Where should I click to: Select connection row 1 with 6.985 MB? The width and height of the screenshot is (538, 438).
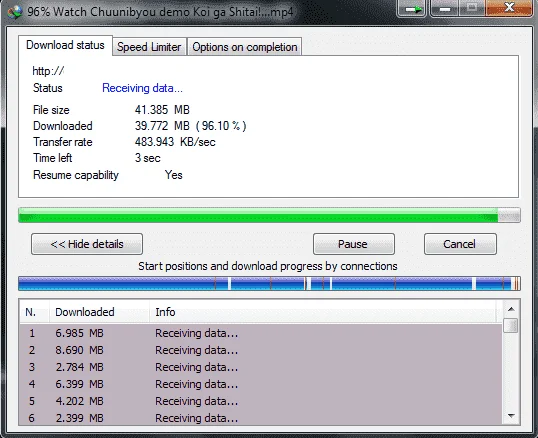[x=261, y=333]
